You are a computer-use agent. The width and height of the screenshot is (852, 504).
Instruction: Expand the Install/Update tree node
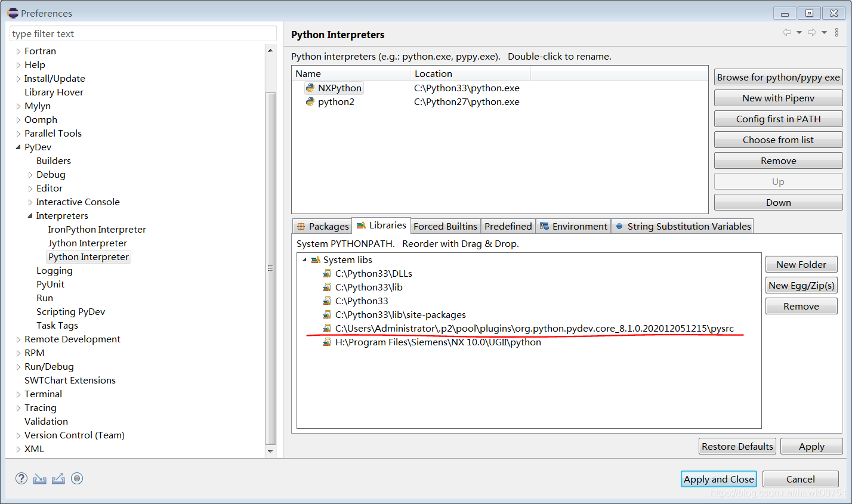pos(18,79)
